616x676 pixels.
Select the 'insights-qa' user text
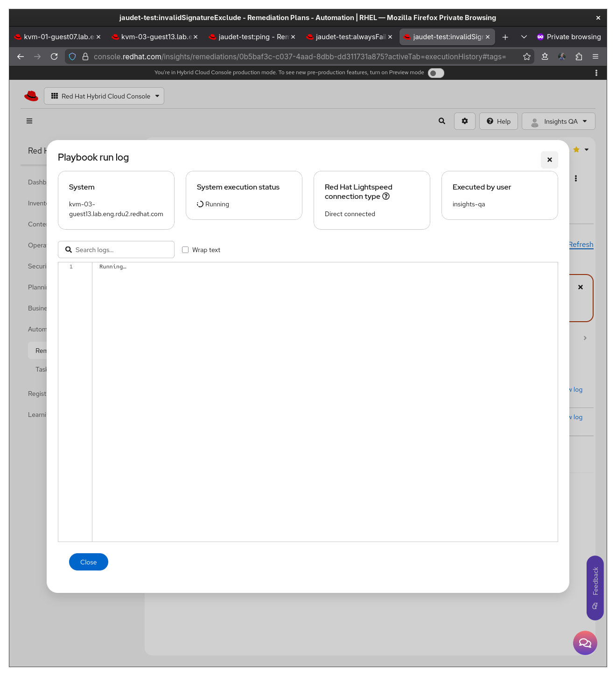469,204
